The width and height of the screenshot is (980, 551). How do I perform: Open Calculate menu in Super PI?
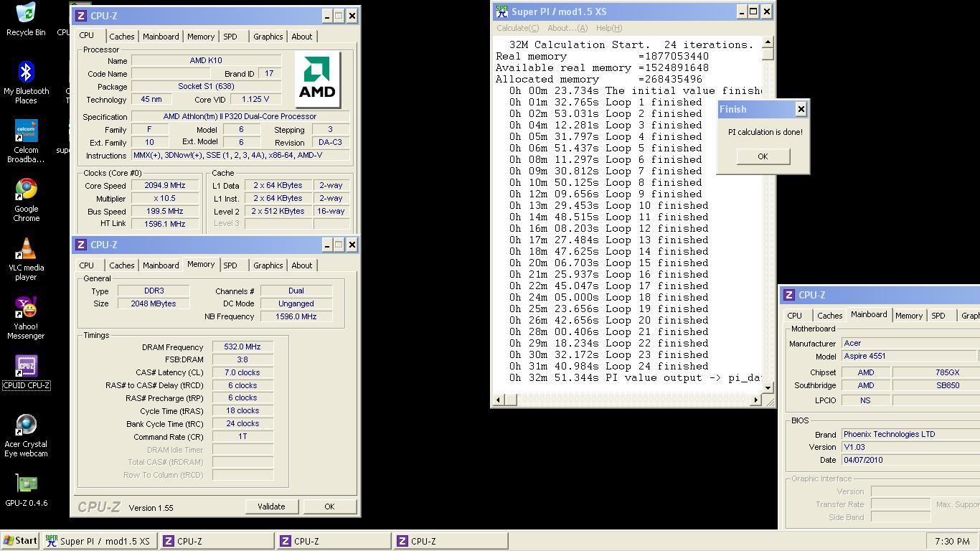click(517, 28)
